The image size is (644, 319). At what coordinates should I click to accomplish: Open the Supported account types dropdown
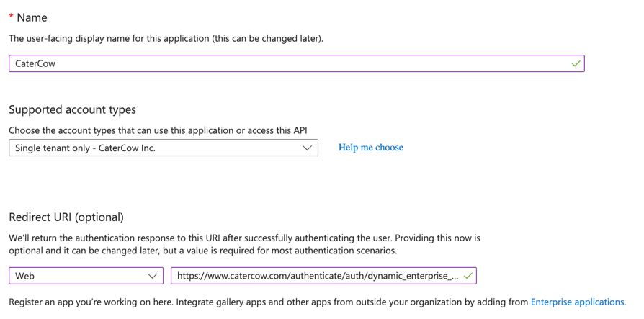coord(164,148)
